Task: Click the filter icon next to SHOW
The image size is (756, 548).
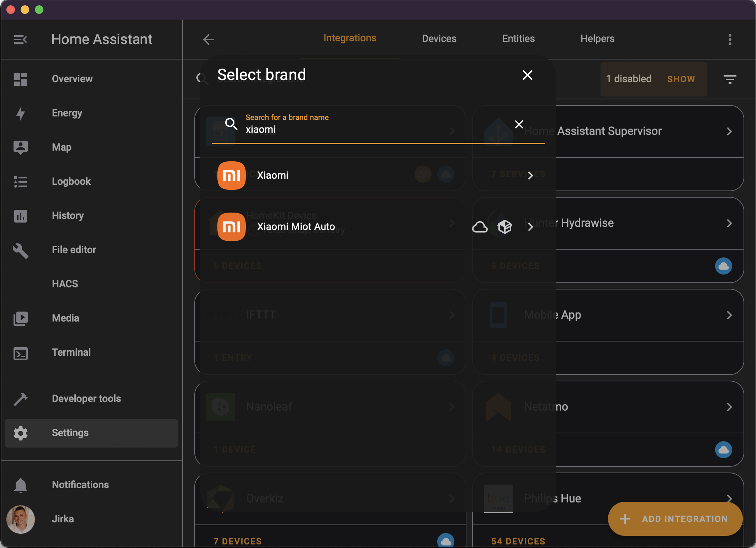Action: (x=730, y=79)
